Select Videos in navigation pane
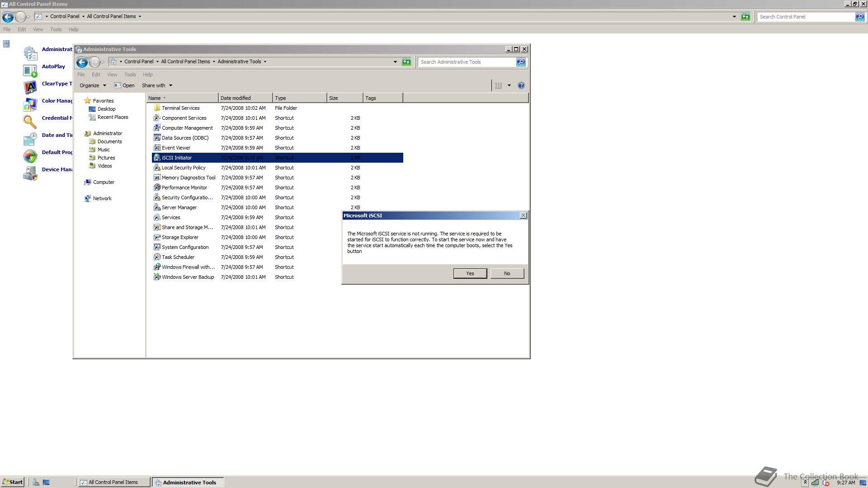 coord(100,166)
